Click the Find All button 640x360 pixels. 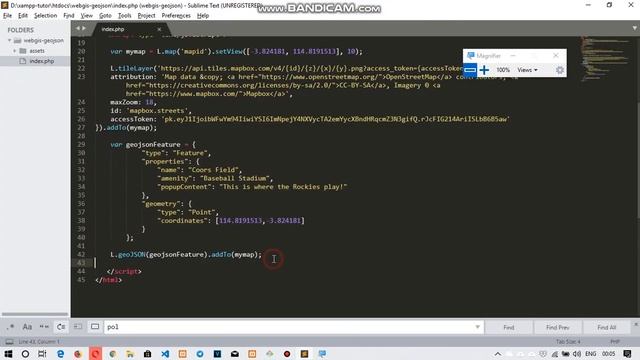coord(607,327)
